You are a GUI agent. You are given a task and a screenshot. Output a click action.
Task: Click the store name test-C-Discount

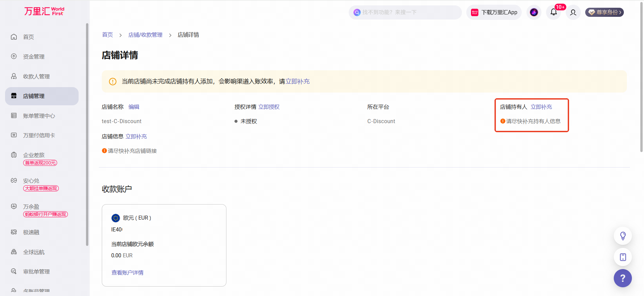[122, 121]
